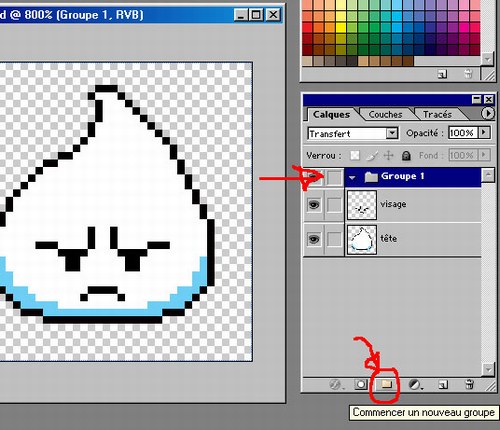
Task: Pick the yellow swatch in palette
Action: 341,17
